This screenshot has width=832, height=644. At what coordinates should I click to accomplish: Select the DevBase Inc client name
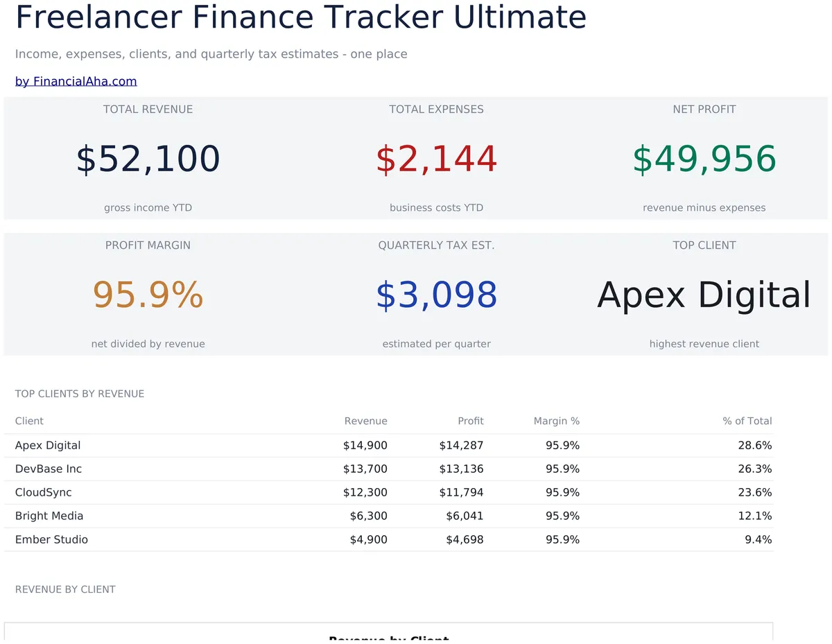point(49,469)
